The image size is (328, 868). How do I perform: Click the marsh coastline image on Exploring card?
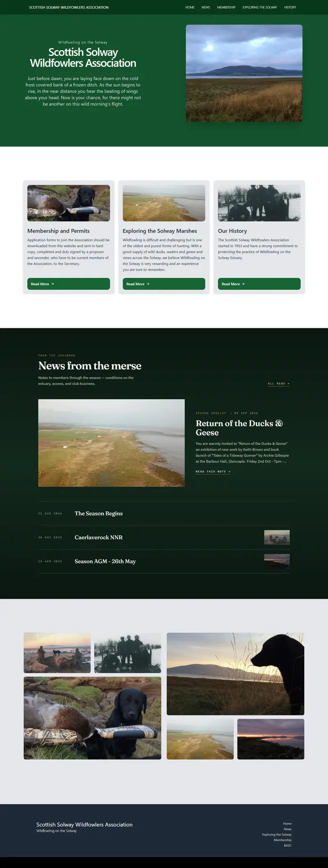point(164,203)
